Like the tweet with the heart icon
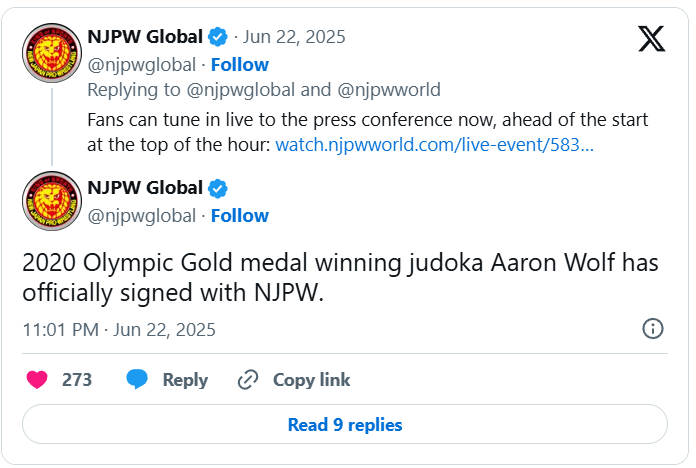Screen dimensions: 696x468 (x=37, y=380)
